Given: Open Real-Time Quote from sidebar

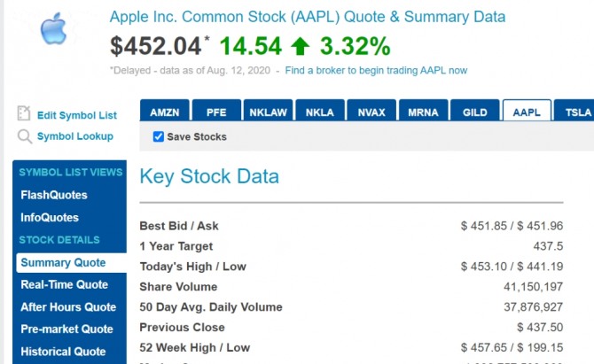Looking at the screenshot, I should (65, 284).
